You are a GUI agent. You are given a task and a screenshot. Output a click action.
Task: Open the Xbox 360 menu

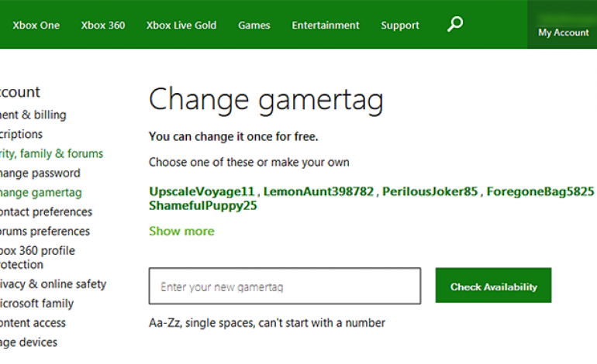click(103, 25)
